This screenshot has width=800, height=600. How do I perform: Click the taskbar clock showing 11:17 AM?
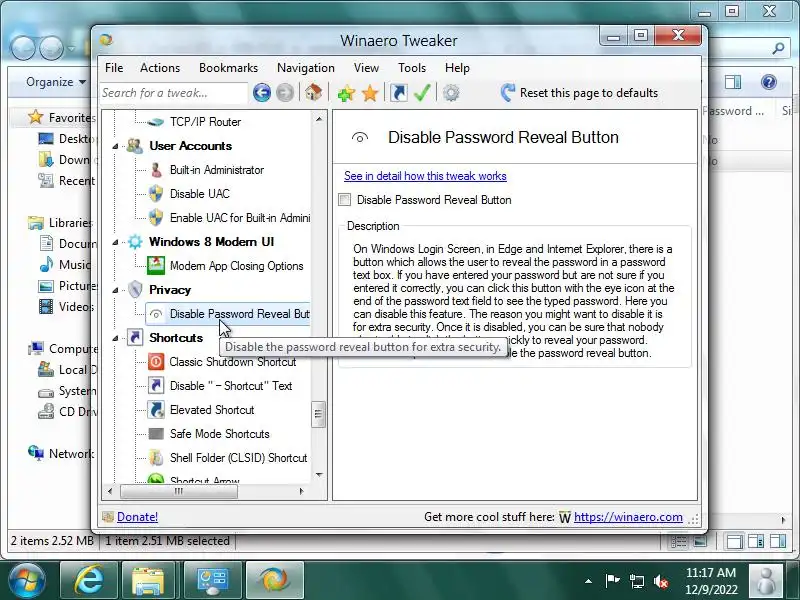coord(711,581)
